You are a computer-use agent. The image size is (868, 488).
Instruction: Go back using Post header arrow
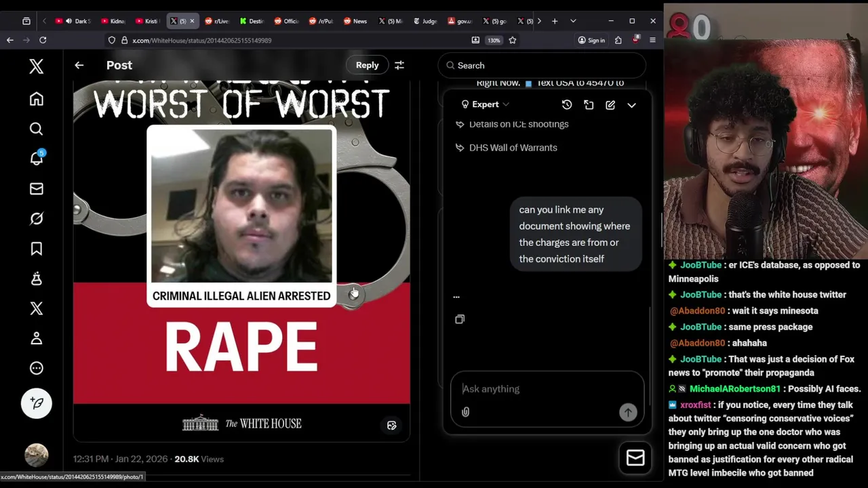click(79, 65)
